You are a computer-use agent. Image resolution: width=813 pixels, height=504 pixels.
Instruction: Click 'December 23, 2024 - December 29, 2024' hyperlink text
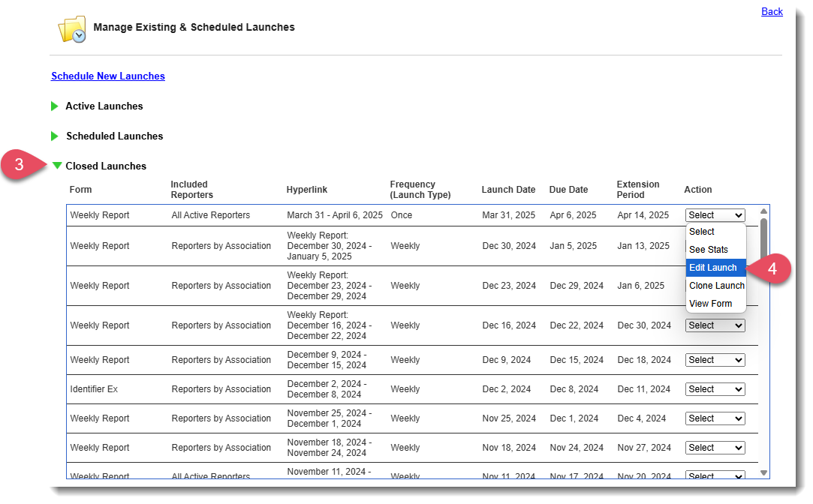330,291
